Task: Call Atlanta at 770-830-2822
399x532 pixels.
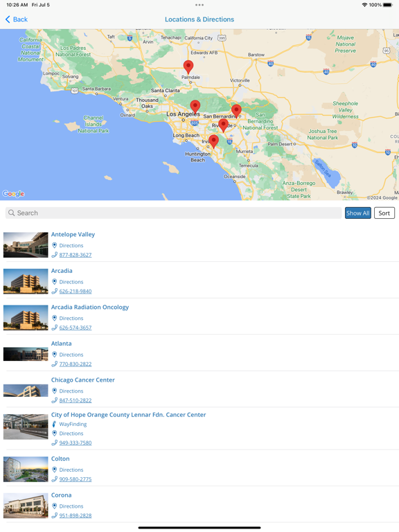Action: point(76,364)
